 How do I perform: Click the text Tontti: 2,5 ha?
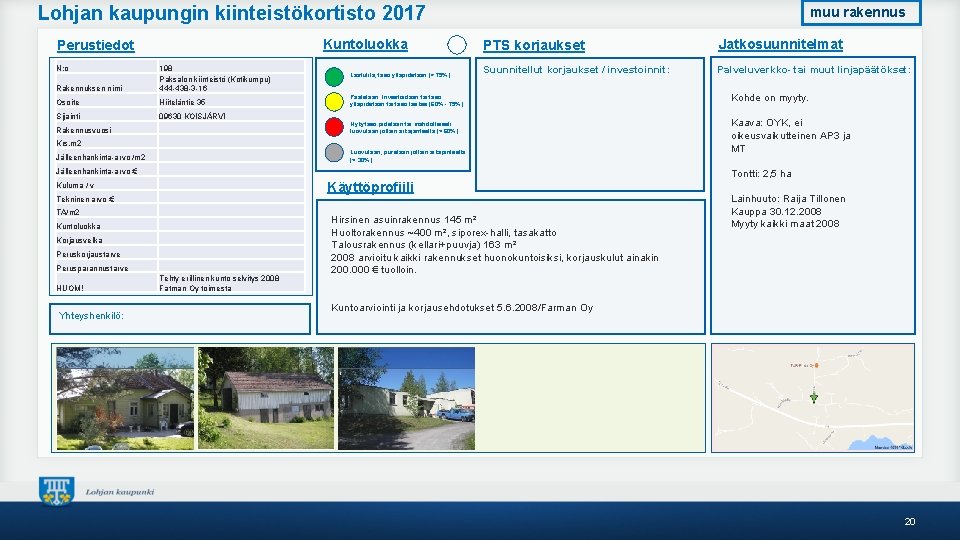[761, 174]
